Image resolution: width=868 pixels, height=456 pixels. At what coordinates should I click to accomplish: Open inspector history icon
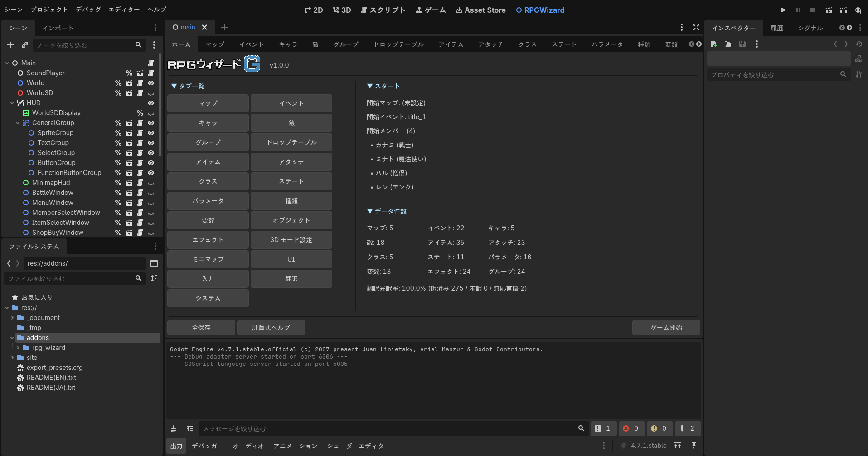859,44
